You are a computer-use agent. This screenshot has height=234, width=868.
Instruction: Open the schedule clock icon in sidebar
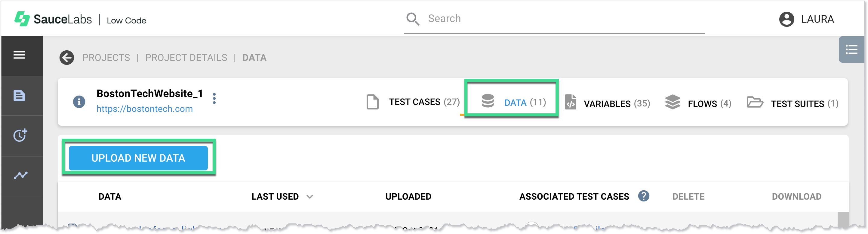pyautogui.click(x=20, y=135)
